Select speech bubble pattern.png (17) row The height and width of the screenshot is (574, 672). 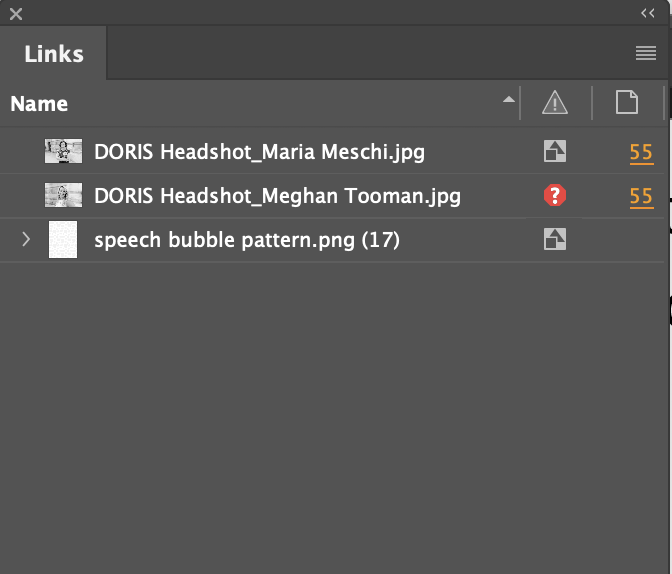pos(332,240)
